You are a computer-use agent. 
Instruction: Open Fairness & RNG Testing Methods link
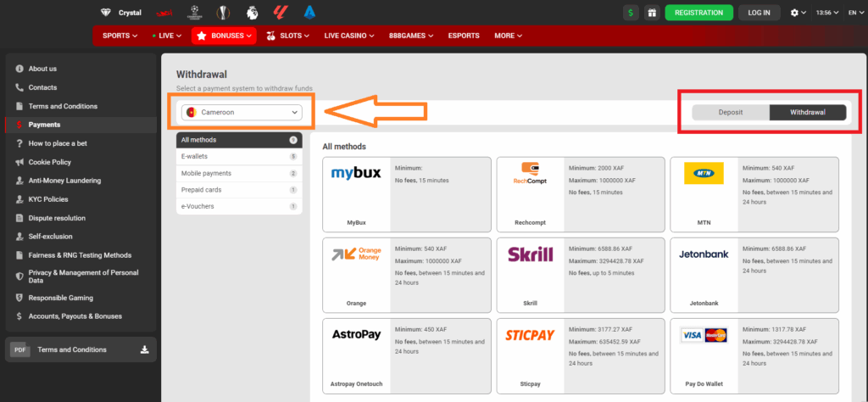[81, 255]
